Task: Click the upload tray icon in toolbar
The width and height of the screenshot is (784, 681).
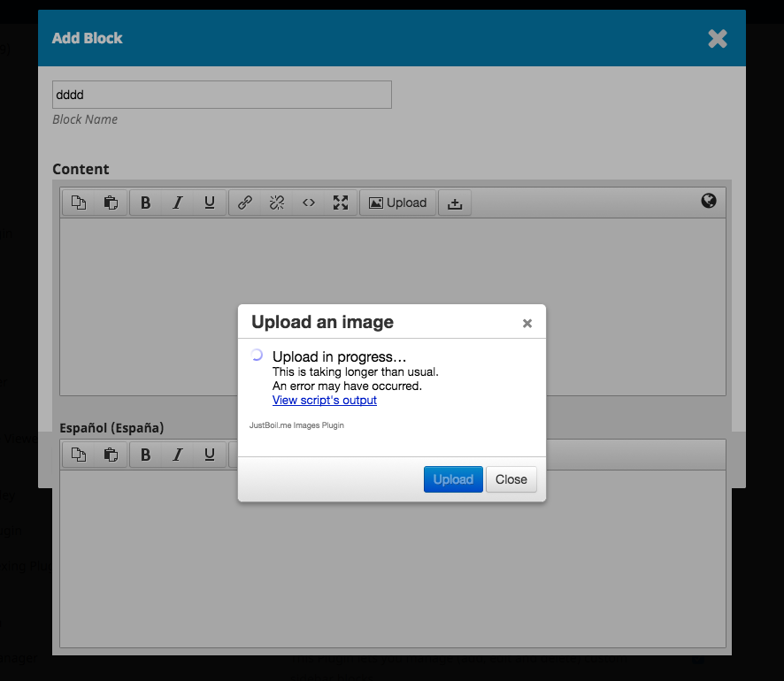Action: (455, 203)
